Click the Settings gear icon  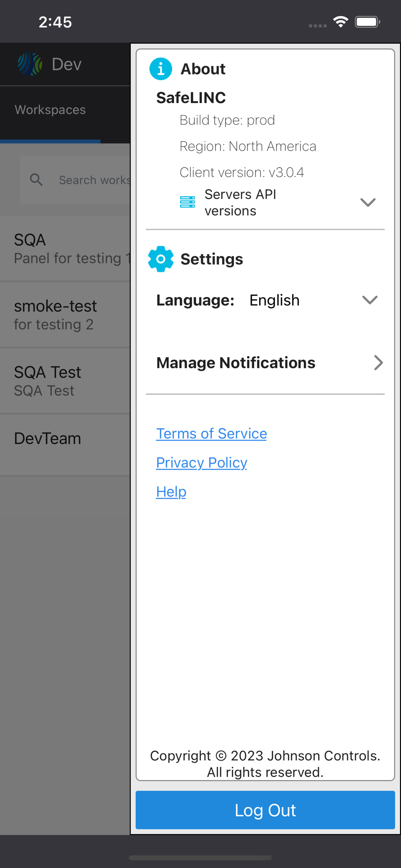coord(161,259)
